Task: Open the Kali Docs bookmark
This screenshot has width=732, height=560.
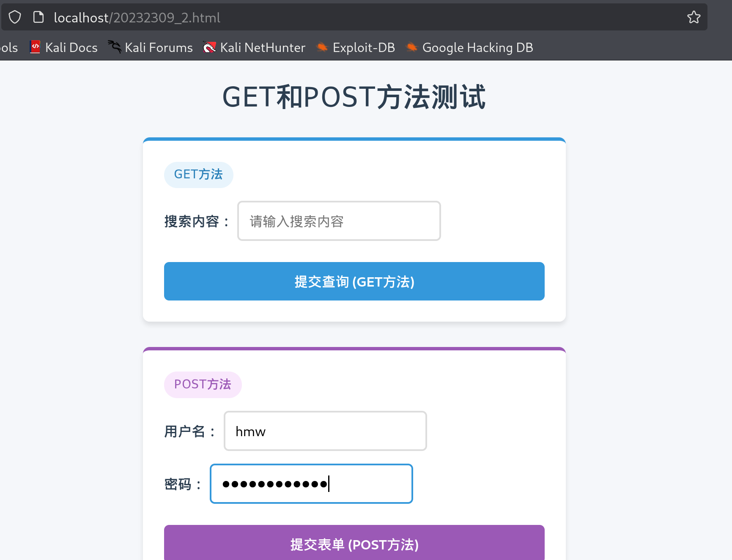Action: 64,47
